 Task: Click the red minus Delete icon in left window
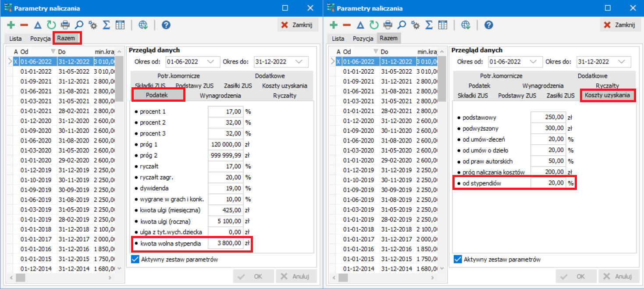[25, 25]
